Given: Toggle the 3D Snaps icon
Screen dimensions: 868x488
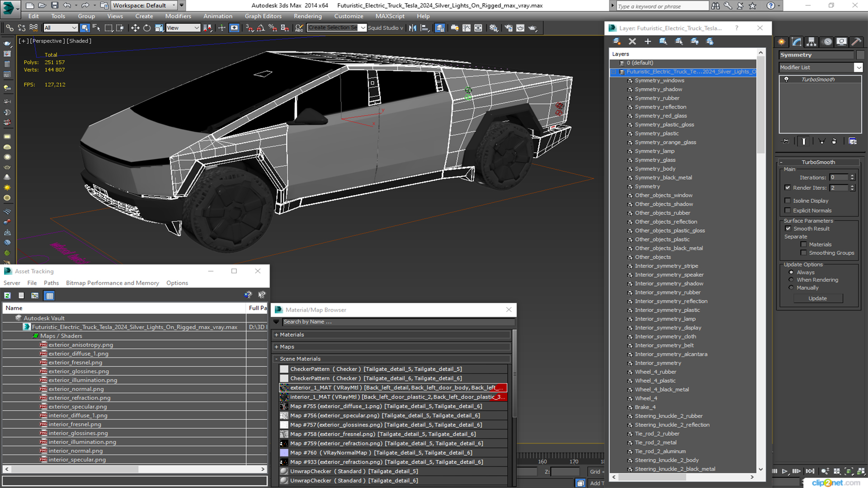Looking at the screenshot, I should click(x=249, y=28).
